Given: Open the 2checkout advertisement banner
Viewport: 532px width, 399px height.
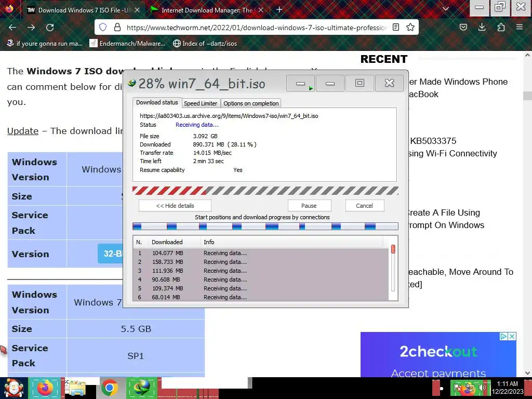Looking at the screenshot, I should pyautogui.click(x=438, y=354).
